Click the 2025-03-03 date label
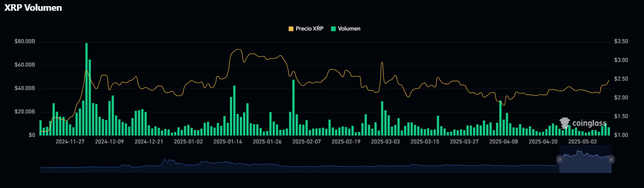This screenshot has height=188, width=644. (x=385, y=141)
